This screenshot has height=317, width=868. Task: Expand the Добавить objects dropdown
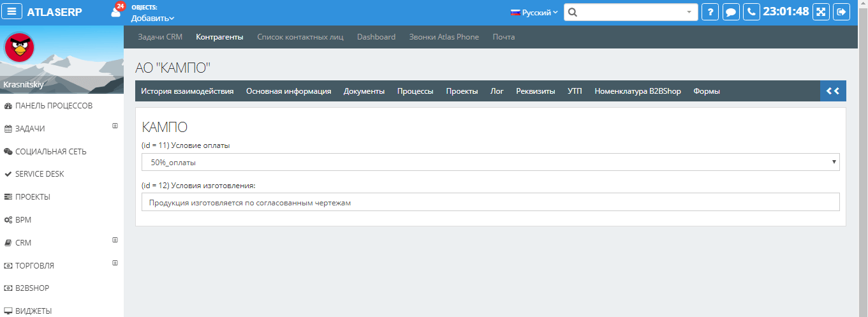tap(153, 18)
